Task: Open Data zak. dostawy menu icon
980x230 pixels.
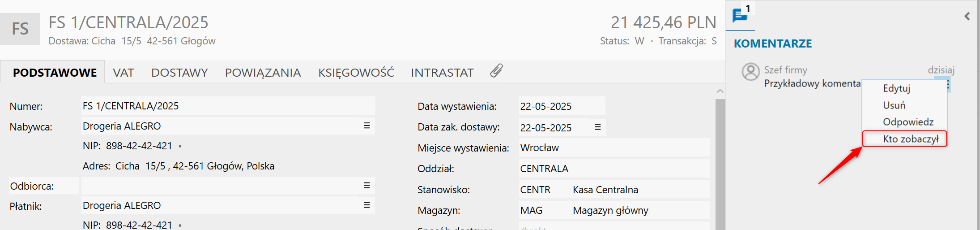Action: (597, 127)
